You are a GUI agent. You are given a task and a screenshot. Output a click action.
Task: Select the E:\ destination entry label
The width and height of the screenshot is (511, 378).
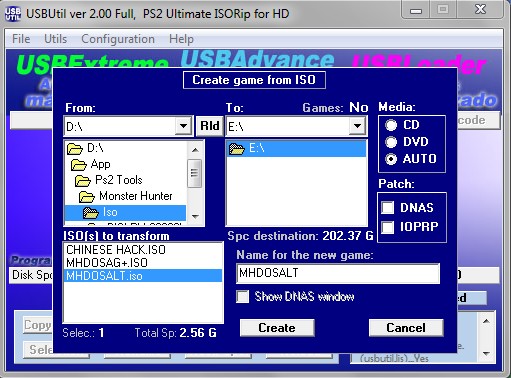[257, 148]
